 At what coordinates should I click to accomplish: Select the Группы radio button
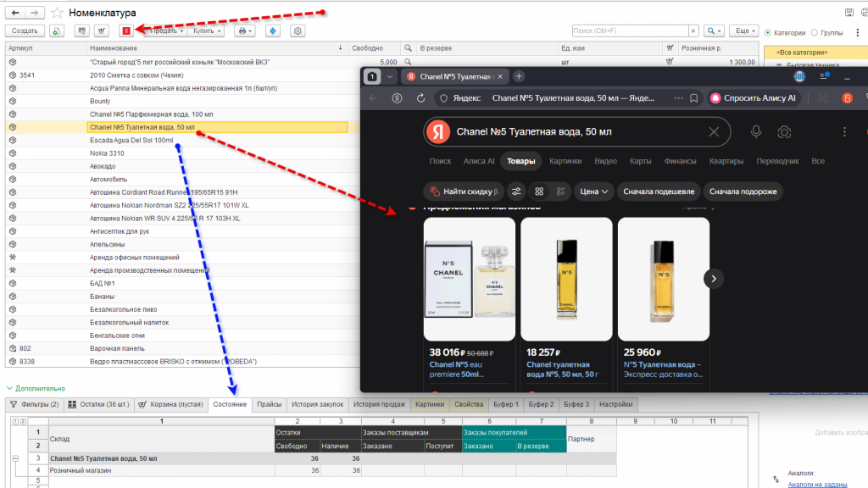(x=815, y=33)
